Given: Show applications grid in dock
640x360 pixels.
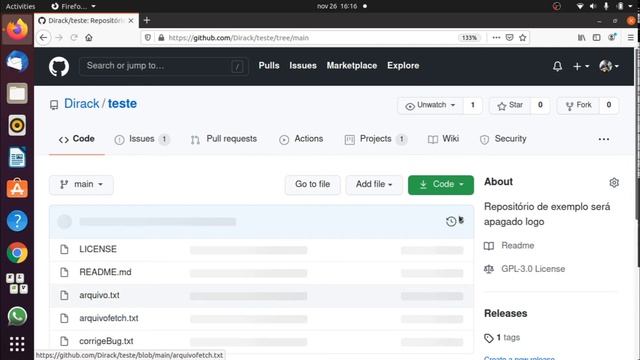Looking at the screenshot, I should [17, 344].
